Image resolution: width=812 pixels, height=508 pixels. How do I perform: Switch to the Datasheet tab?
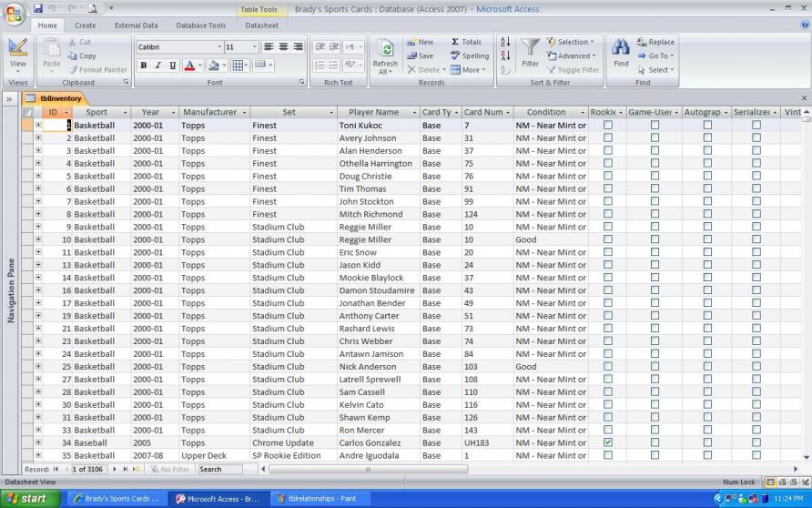pos(261,25)
